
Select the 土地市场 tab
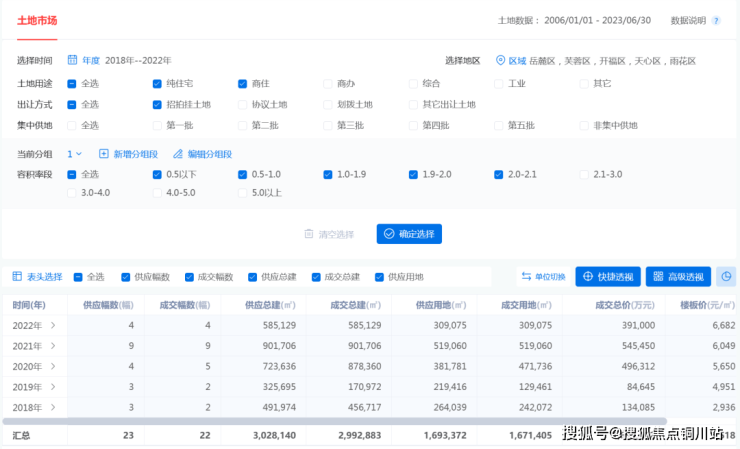(37, 19)
